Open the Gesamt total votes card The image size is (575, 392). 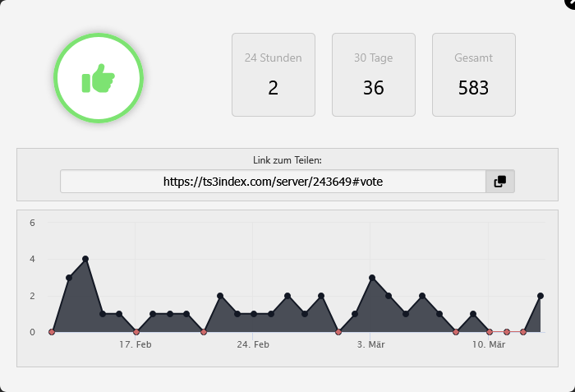(474, 75)
